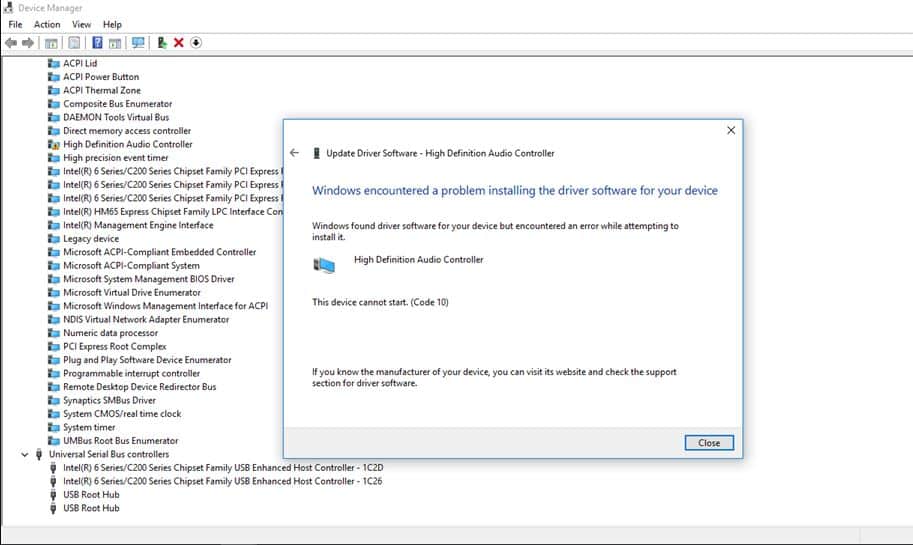Click the device icon in the dialog body
The image size is (913, 545).
click(324, 266)
